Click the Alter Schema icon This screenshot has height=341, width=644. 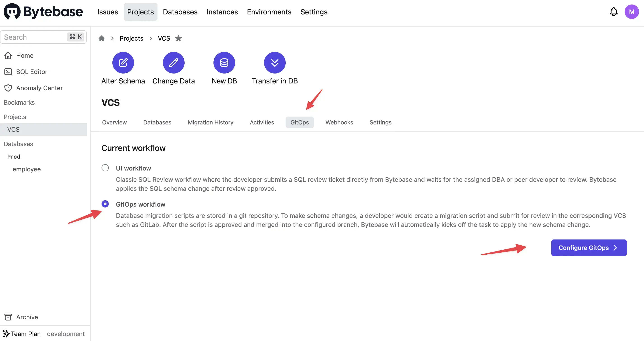pyautogui.click(x=123, y=63)
